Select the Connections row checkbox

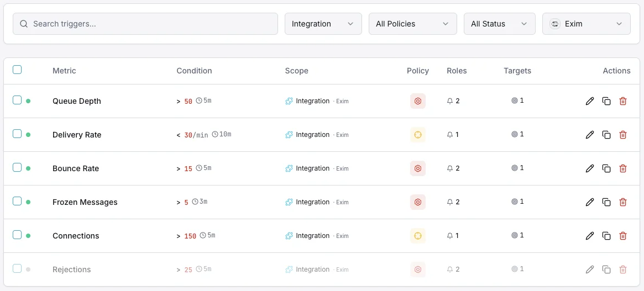(17, 235)
